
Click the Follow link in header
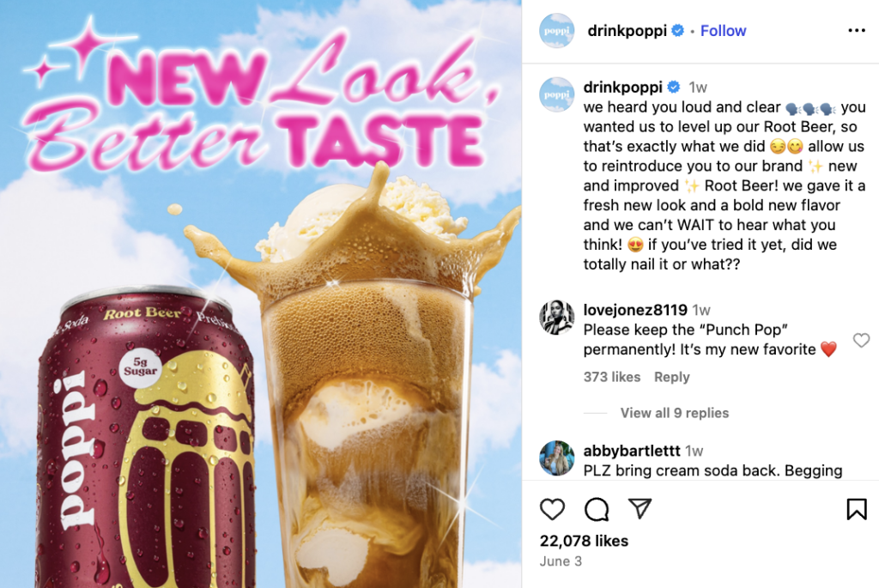(x=723, y=31)
